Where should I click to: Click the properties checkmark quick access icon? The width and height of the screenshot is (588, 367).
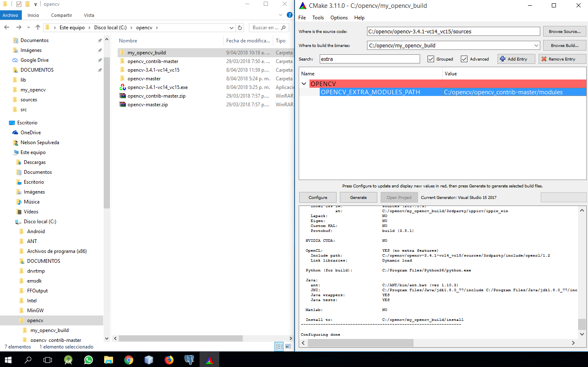[19, 4]
